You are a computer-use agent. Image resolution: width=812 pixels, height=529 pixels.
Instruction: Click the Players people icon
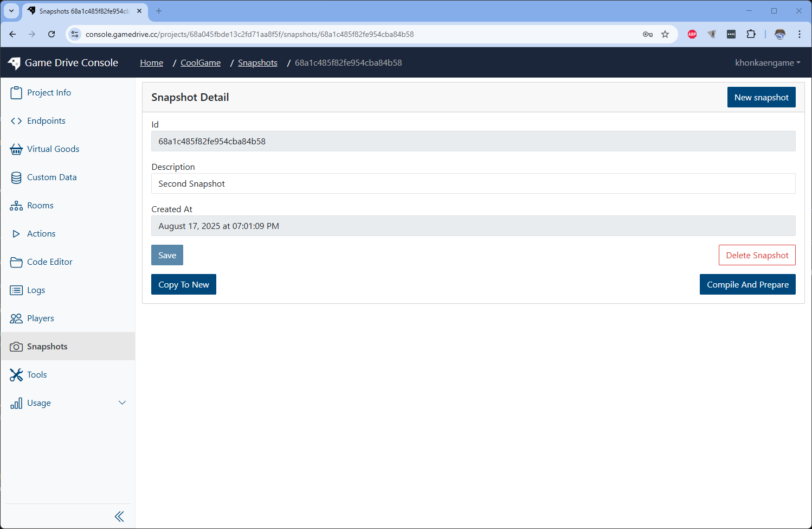[x=16, y=318]
